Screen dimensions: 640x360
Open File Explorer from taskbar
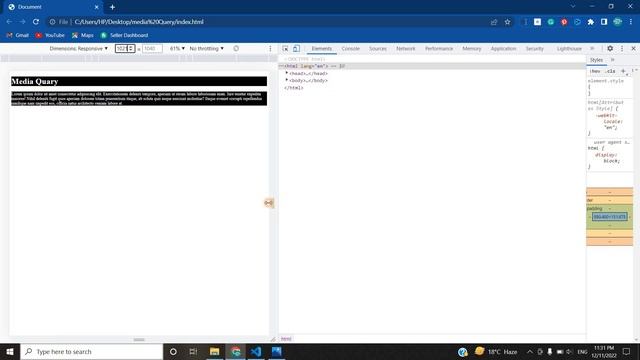click(x=214, y=351)
